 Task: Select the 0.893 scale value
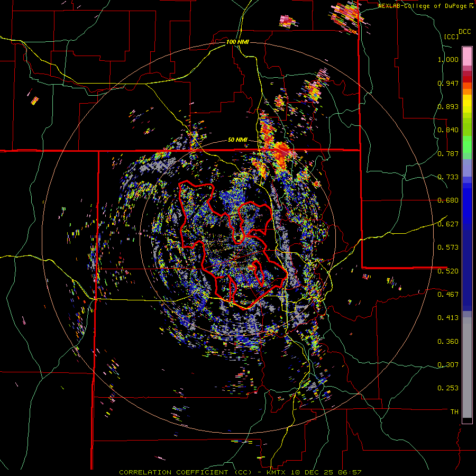pyautogui.click(x=448, y=106)
